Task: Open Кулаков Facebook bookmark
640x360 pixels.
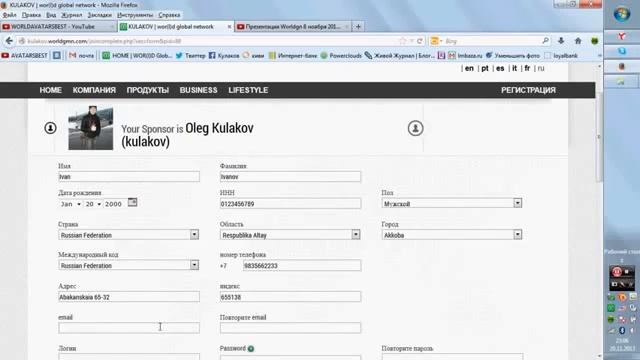Action: pos(224,56)
